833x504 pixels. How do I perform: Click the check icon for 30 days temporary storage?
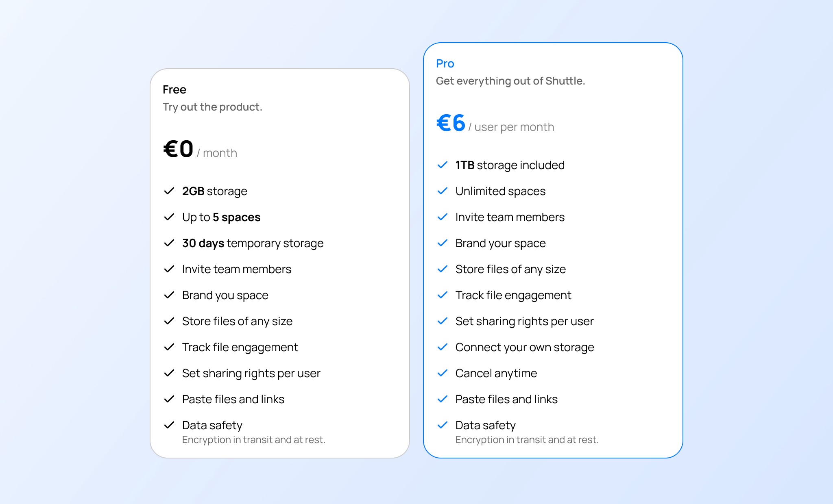pos(169,243)
